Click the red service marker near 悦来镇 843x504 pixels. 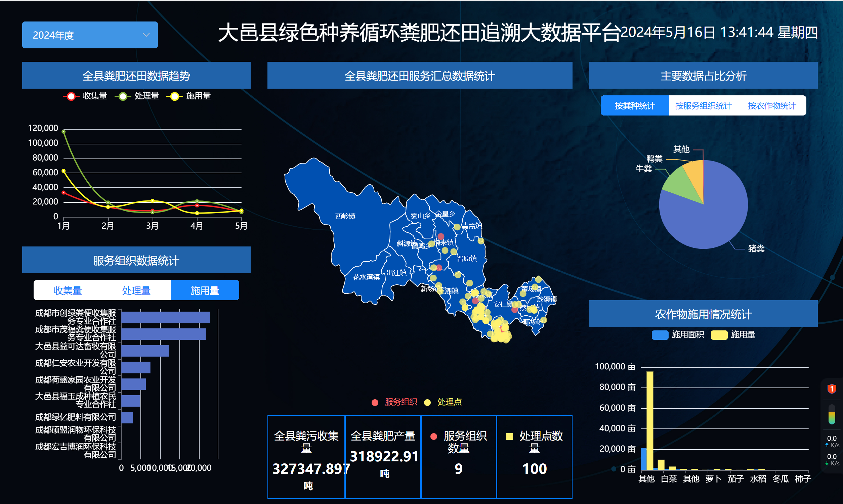441,236
